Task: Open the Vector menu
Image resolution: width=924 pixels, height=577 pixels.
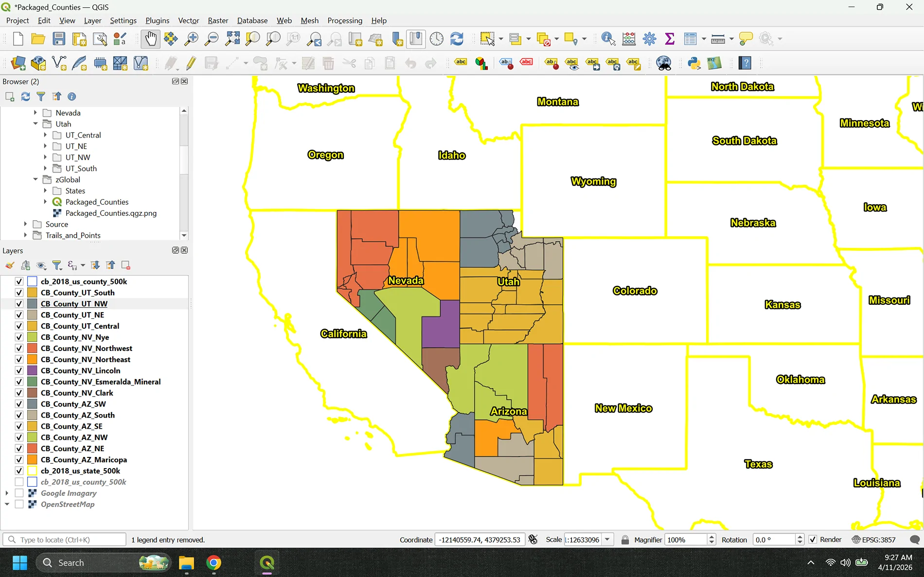Action: [x=188, y=20]
